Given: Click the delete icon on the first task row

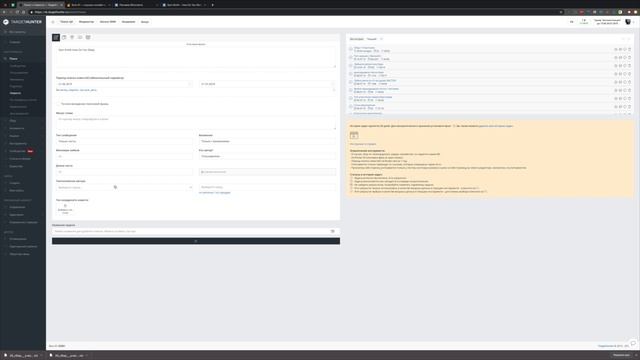Looking at the screenshot, I should 629,49.
